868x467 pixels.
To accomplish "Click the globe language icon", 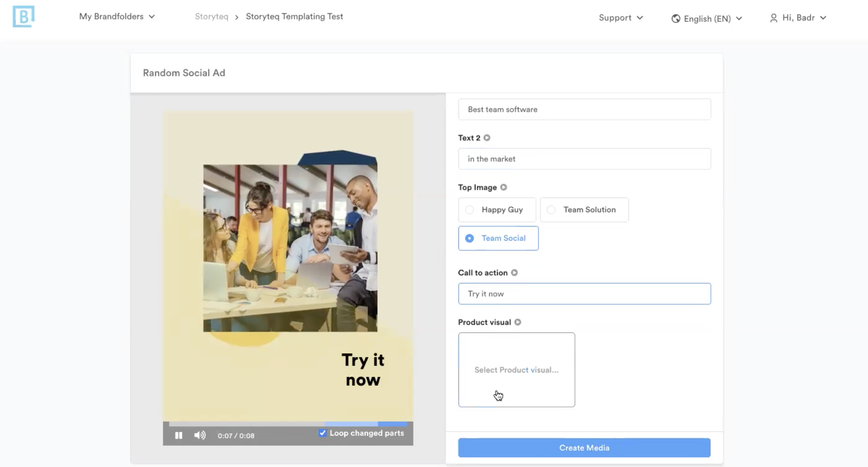I will [x=676, y=19].
